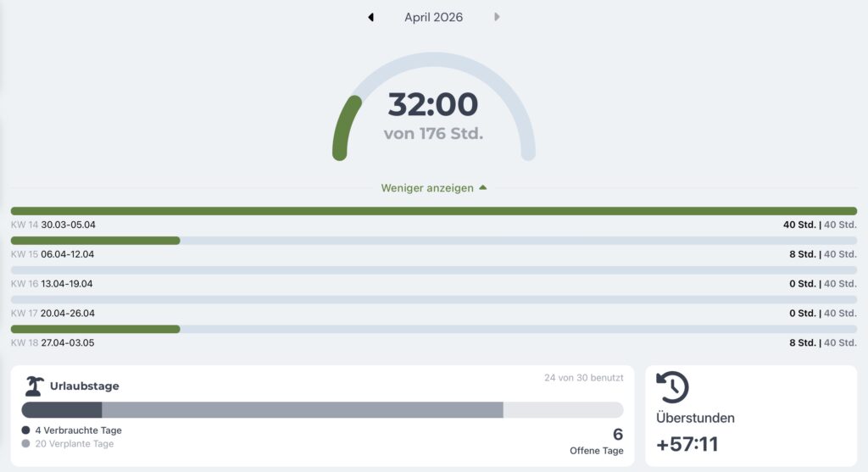
Task: Select the KW 14 week progress bar
Action: pyautogui.click(x=433, y=211)
